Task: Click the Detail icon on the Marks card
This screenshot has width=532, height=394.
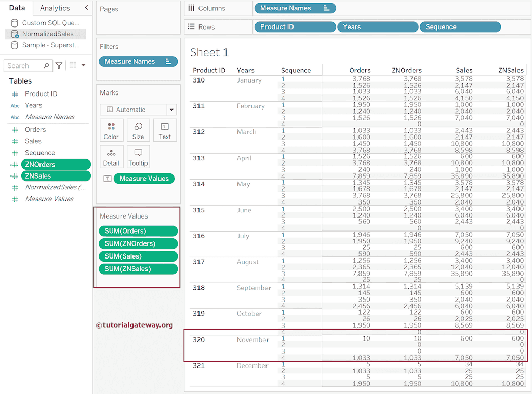Action: click(111, 156)
